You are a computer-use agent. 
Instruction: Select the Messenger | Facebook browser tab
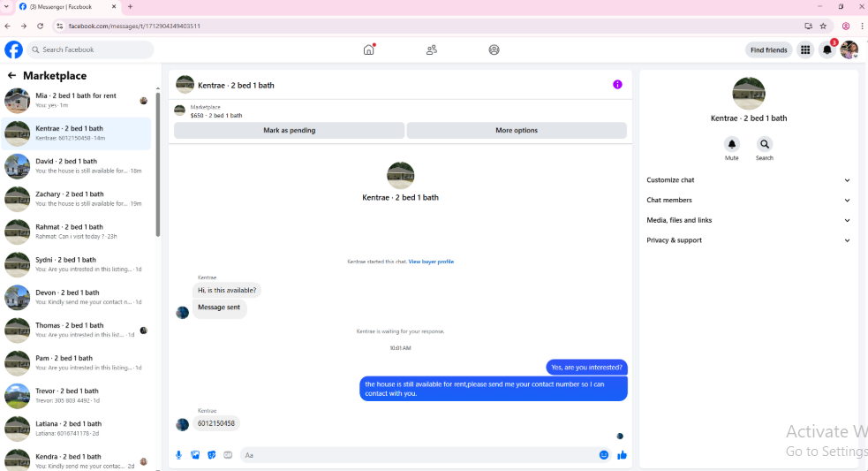point(66,7)
